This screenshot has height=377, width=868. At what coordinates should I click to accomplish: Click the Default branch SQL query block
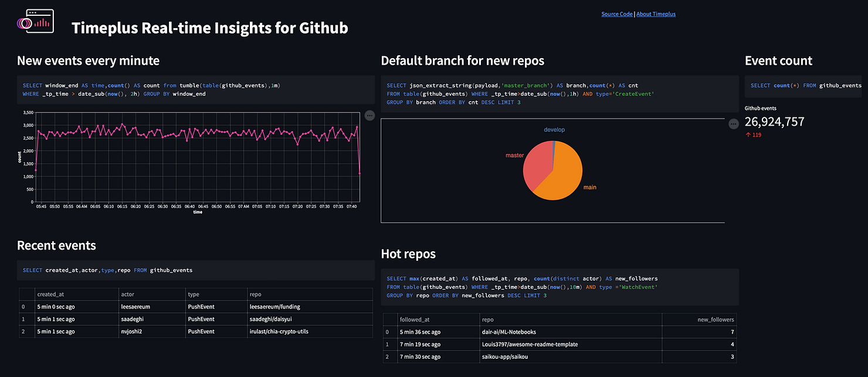(560, 94)
